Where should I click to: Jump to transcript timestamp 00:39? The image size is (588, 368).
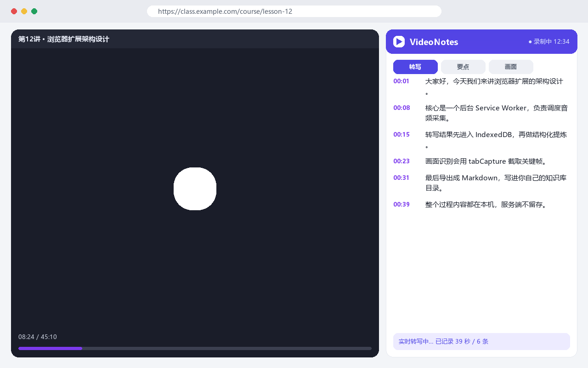tap(401, 204)
